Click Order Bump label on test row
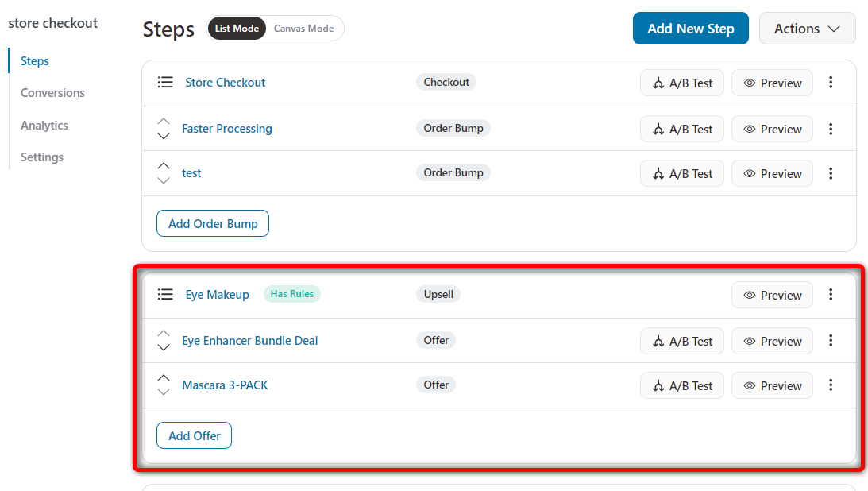The image size is (868, 491). pyautogui.click(x=453, y=172)
